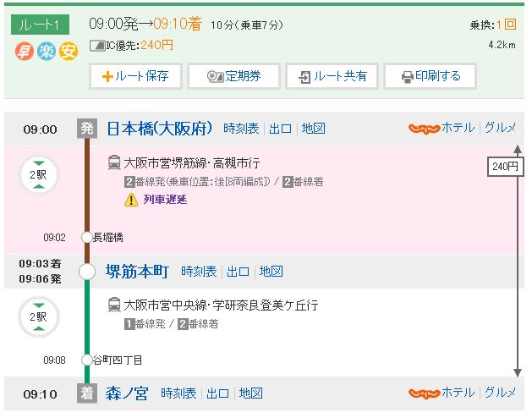Screen dimensions: 532x418
Task: Open 出口 for 森ノ宮
Action: 217,393
